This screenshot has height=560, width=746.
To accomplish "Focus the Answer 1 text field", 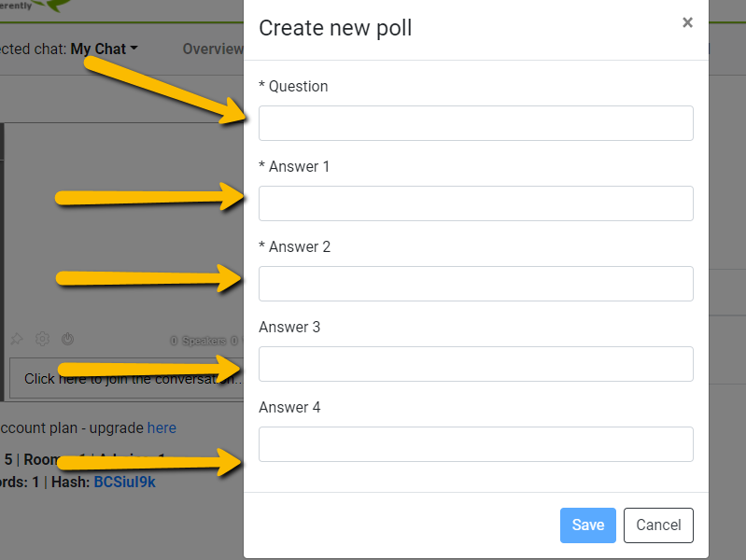I will (x=475, y=203).
